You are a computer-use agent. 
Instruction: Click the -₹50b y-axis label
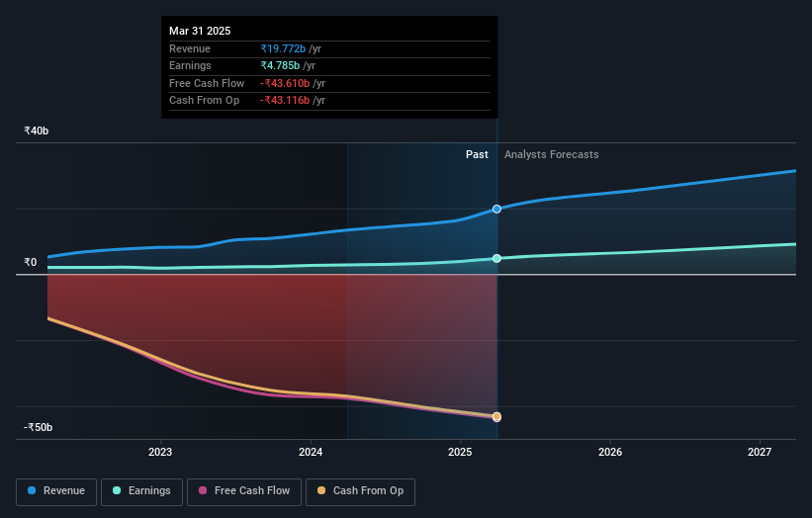click(39, 427)
